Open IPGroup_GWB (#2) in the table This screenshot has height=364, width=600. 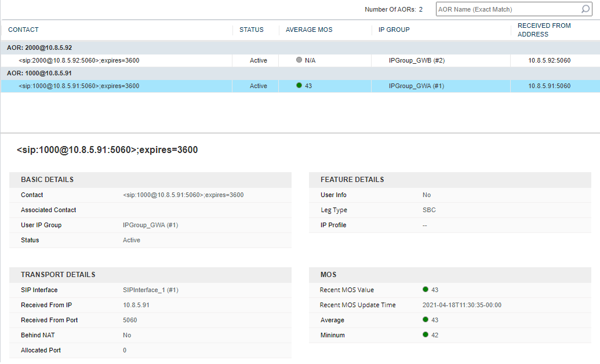(417, 60)
